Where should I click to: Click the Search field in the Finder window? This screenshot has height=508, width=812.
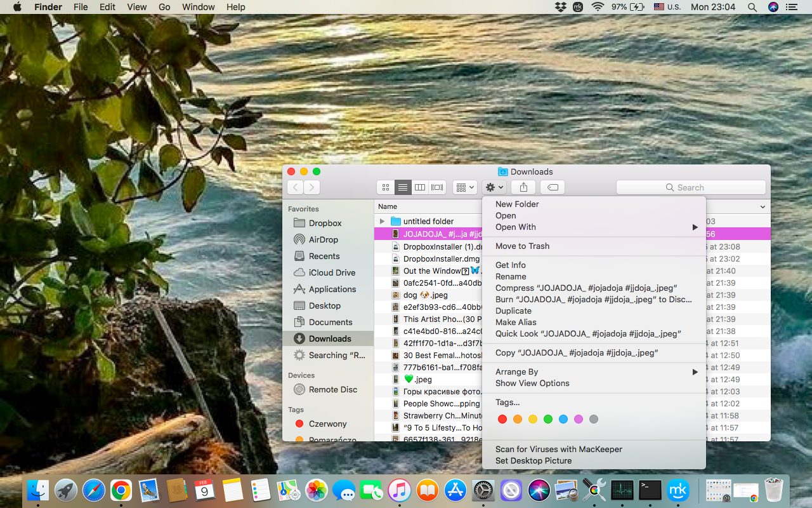691,187
